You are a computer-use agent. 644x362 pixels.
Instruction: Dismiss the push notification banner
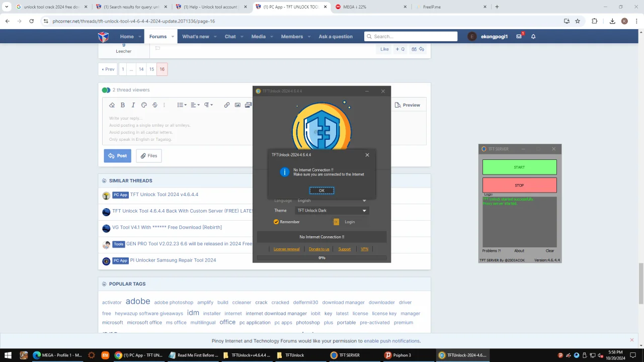(x=632, y=340)
